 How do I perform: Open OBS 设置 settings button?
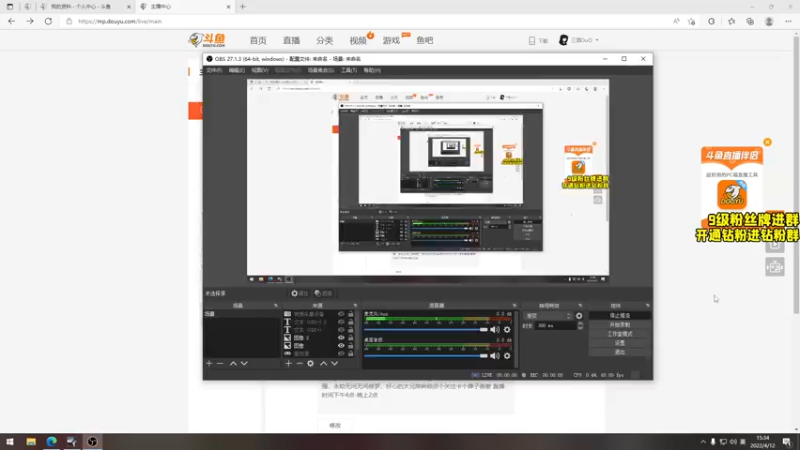619,343
